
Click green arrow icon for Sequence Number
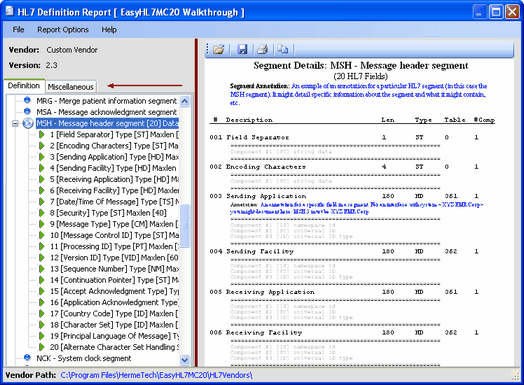pos(42,269)
